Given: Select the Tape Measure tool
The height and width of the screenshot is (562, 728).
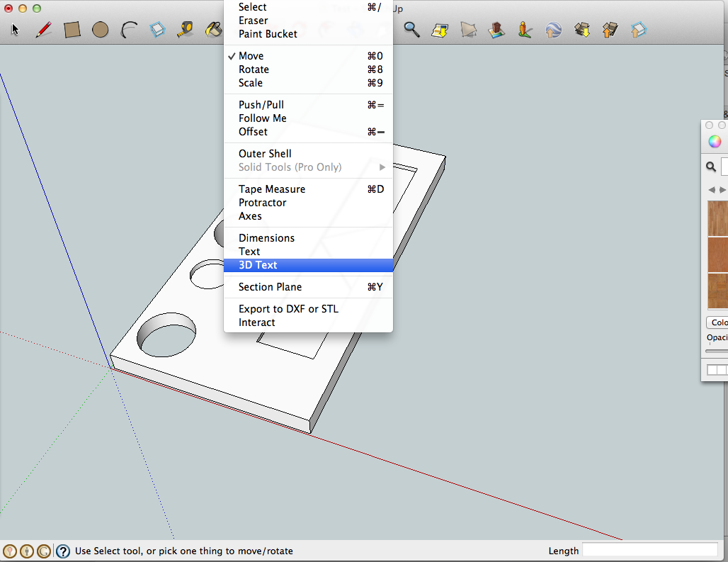Looking at the screenshot, I should click(186, 30).
